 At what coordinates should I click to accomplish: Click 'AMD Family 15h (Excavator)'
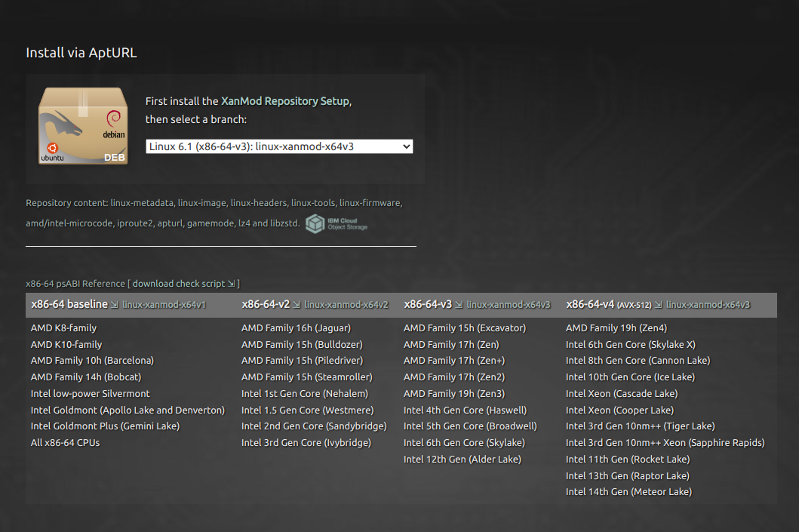point(465,328)
